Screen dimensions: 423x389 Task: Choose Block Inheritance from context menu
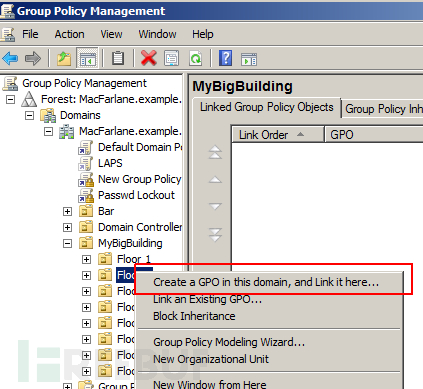(194, 316)
